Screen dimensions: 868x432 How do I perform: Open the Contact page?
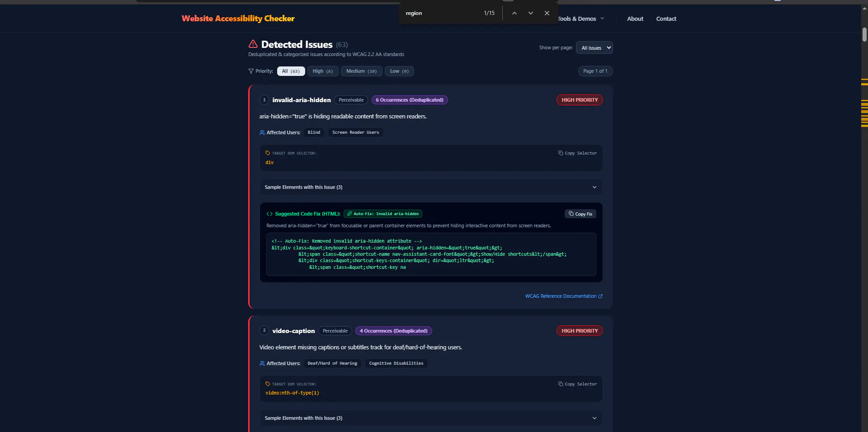tap(666, 19)
